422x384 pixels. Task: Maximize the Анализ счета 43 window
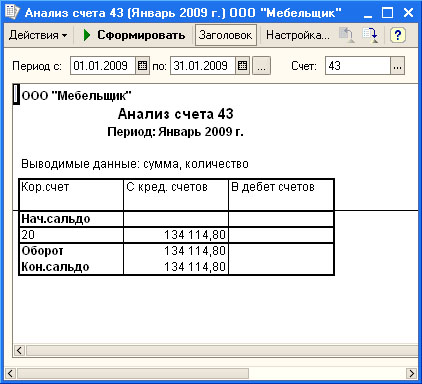388,13
